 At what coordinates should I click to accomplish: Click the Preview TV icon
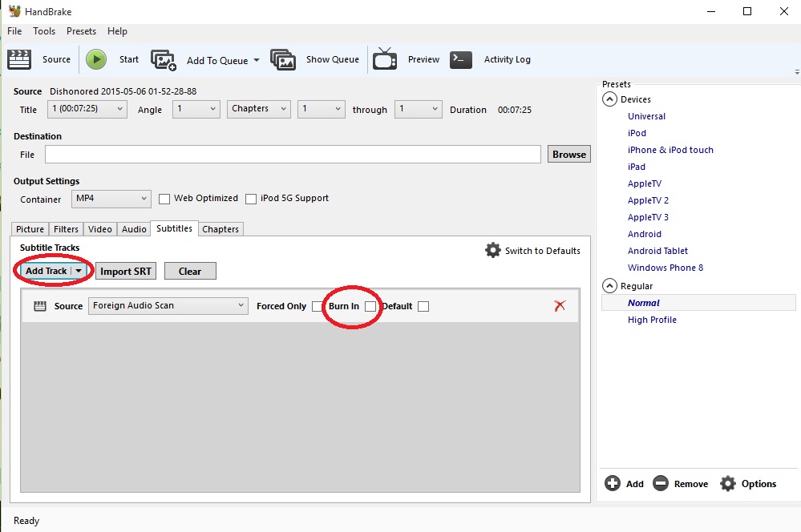tap(385, 58)
